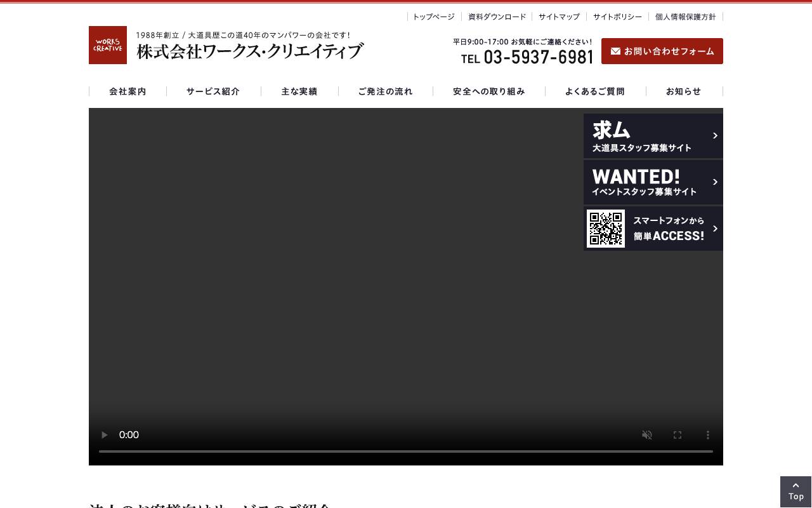Open サービス紹介 menu
This screenshot has width=812, height=508.
click(x=213, y=91)
